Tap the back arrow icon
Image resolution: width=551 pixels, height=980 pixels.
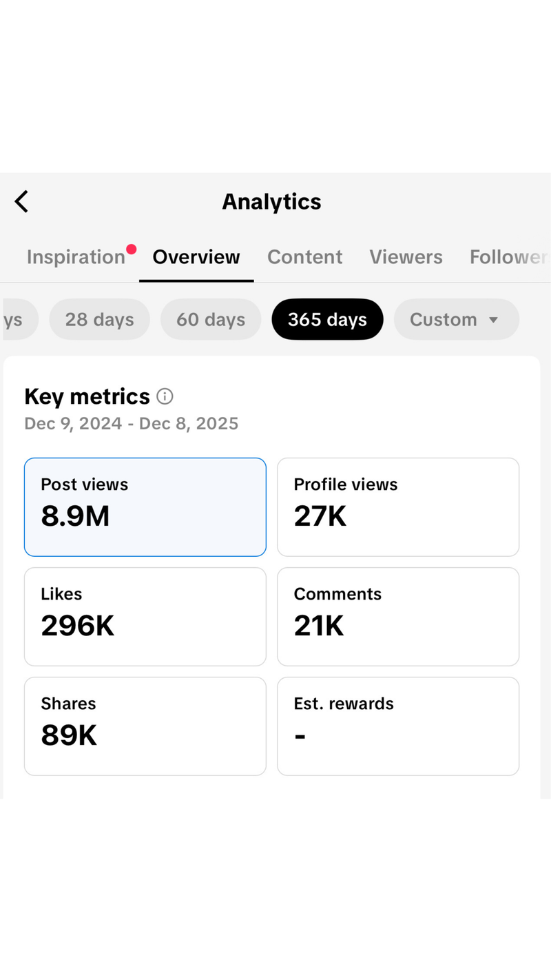point(21,202)
